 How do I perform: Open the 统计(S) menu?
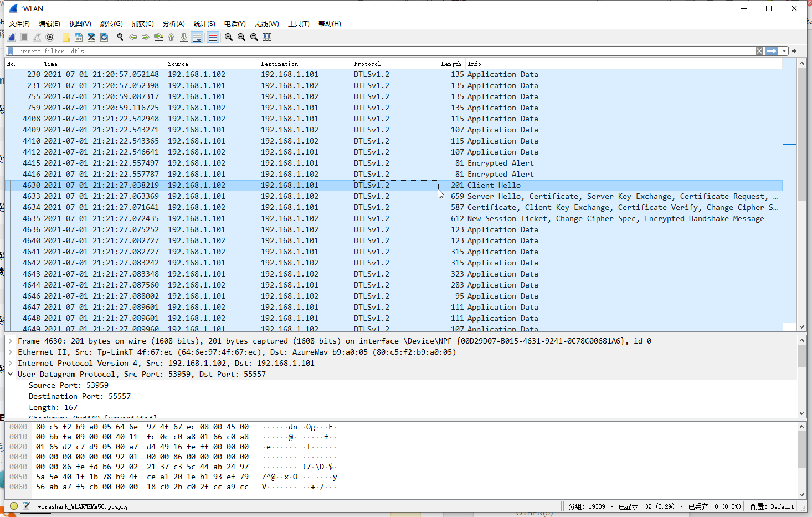[x=204, y=23]
